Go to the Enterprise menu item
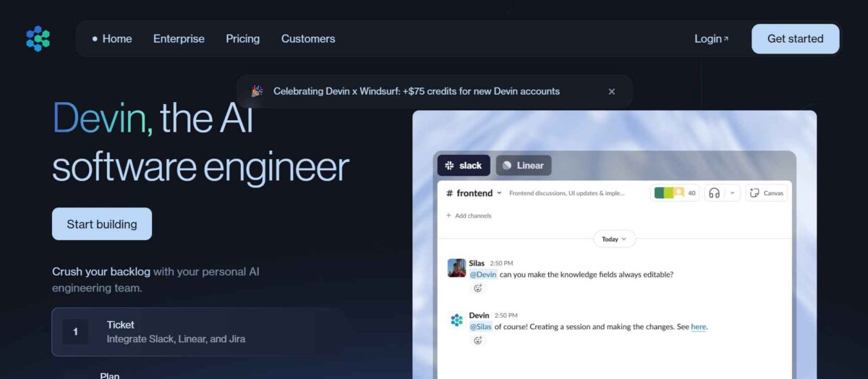Screen dimensions: 868x379 point(179,39)
